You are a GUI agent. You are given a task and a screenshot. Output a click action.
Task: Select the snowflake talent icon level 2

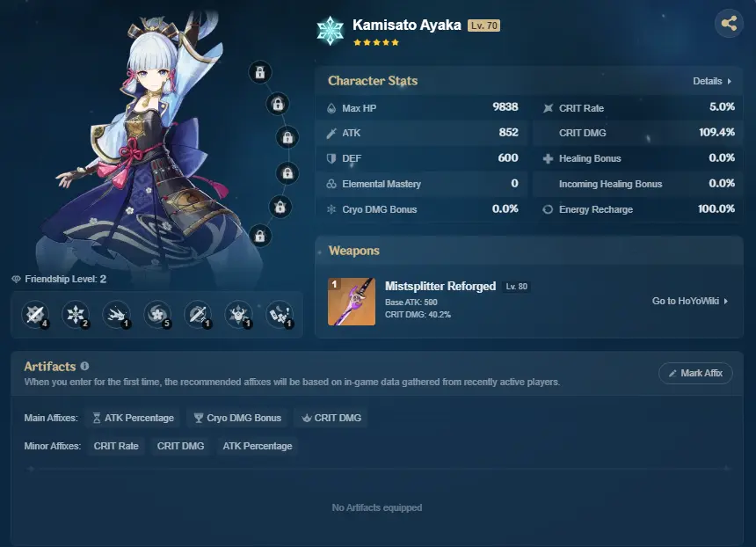click(76, 315)
